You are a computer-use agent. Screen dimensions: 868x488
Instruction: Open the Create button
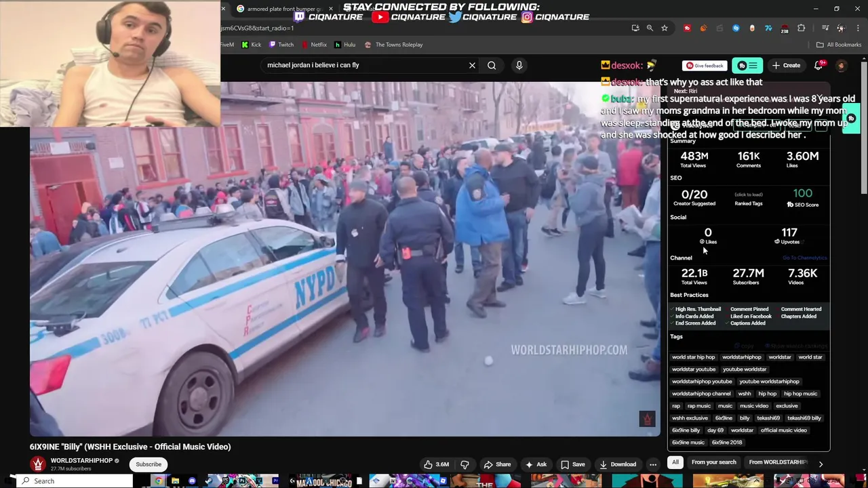[786, 65]
